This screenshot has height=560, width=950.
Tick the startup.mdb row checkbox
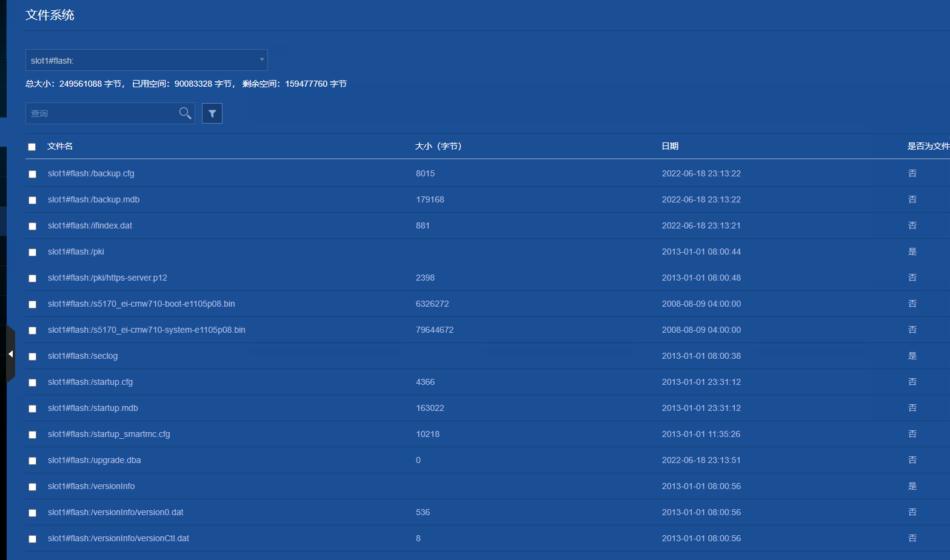(x=33, y=408)
